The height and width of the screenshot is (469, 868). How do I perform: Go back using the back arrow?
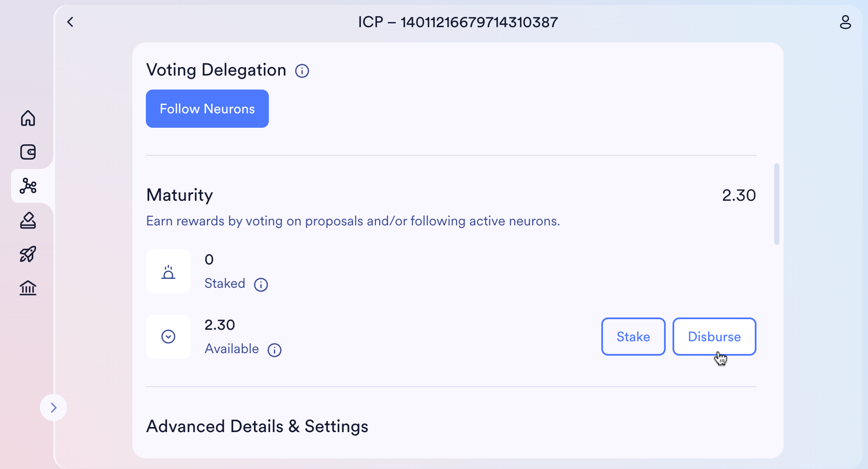tap(70, 22)
